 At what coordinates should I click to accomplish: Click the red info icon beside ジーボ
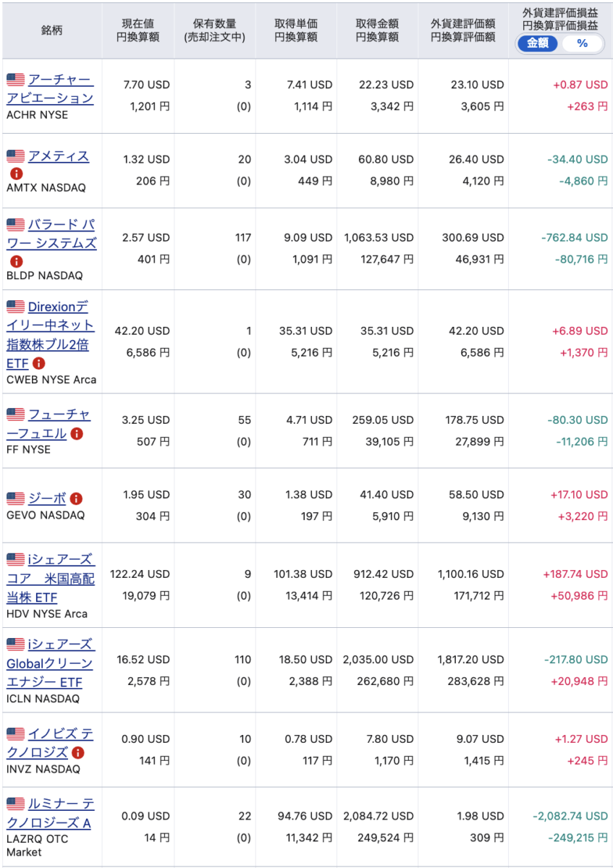(76, 498)
